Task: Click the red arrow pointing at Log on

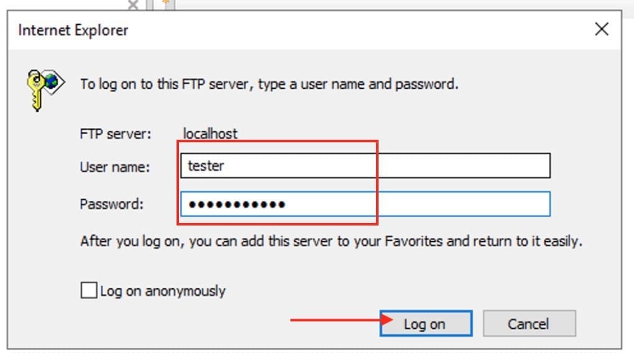Action: click(x=341, y=320)
